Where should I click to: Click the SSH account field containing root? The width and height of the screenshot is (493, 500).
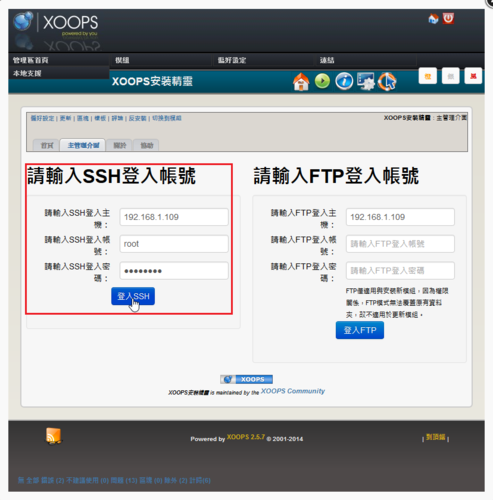(x=174, y=244)
